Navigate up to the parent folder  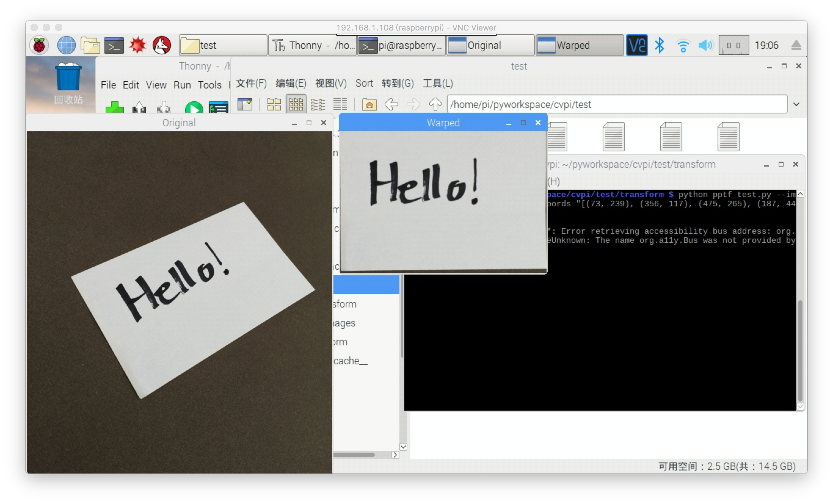pyautogui.click(x=435, y=104)
